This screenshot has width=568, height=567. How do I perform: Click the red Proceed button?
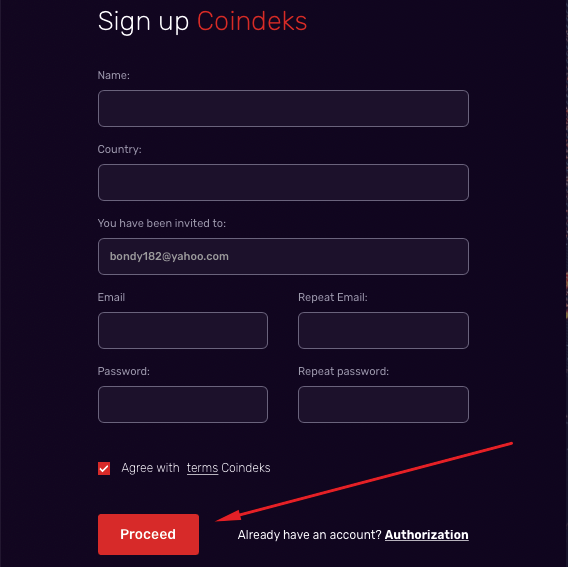click(148, 534)
